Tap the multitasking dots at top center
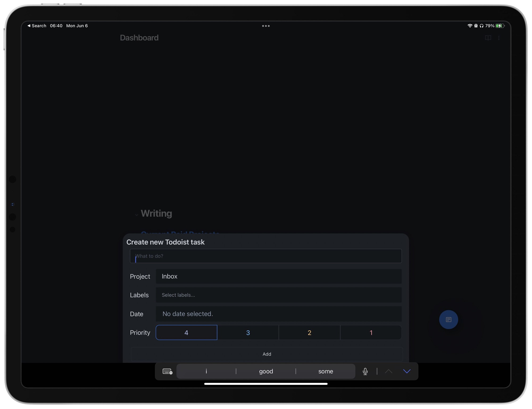Viewport: 532px width, 409px height. coord(266,26)
